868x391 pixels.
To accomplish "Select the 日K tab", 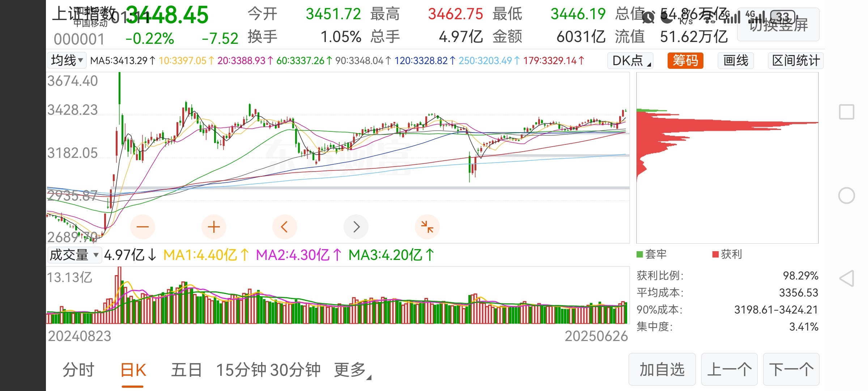I will (133, 370).
